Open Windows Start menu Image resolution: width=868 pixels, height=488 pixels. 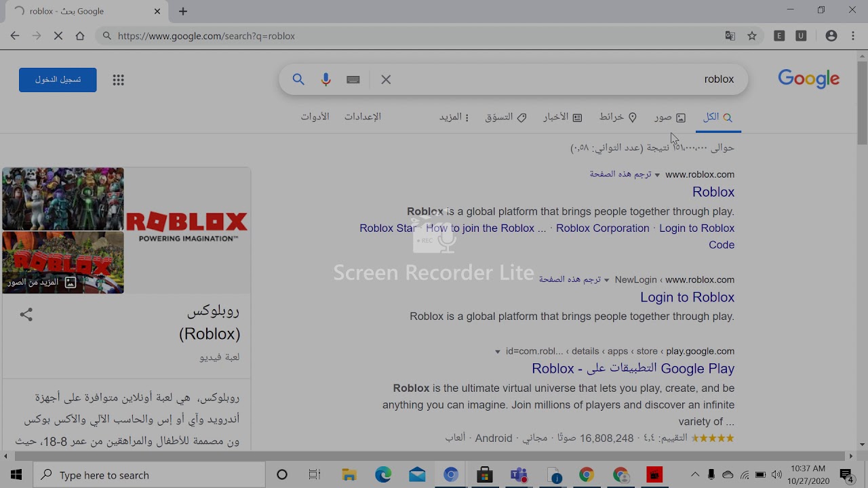click(x=16, y=474)
